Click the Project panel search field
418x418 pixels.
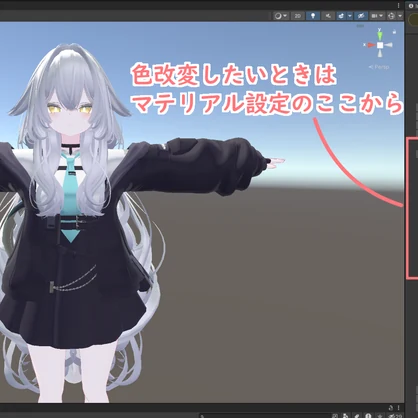266,416
